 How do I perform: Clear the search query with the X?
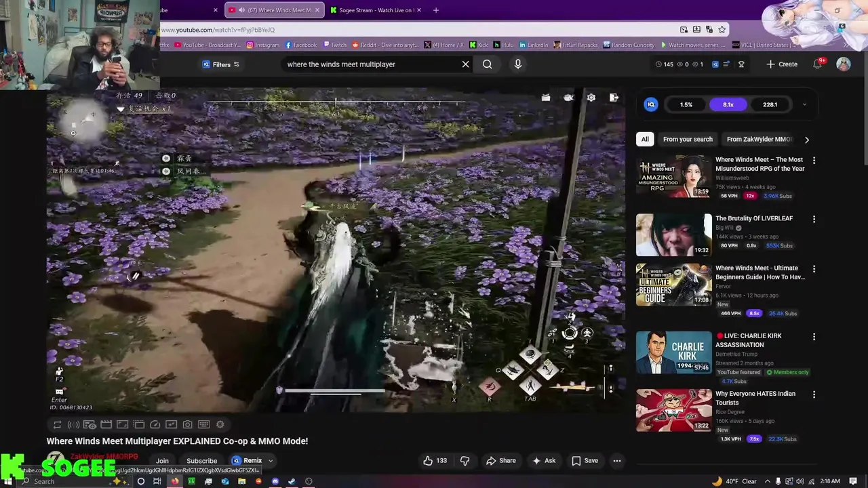point(465,64)
